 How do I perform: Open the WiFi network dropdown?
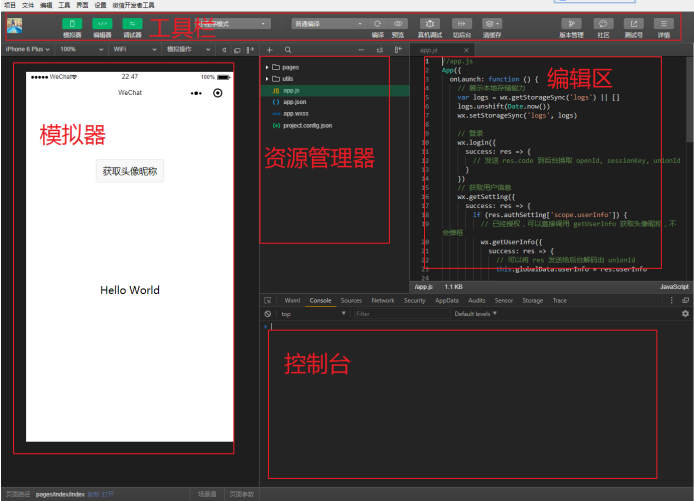coord(135,49)
